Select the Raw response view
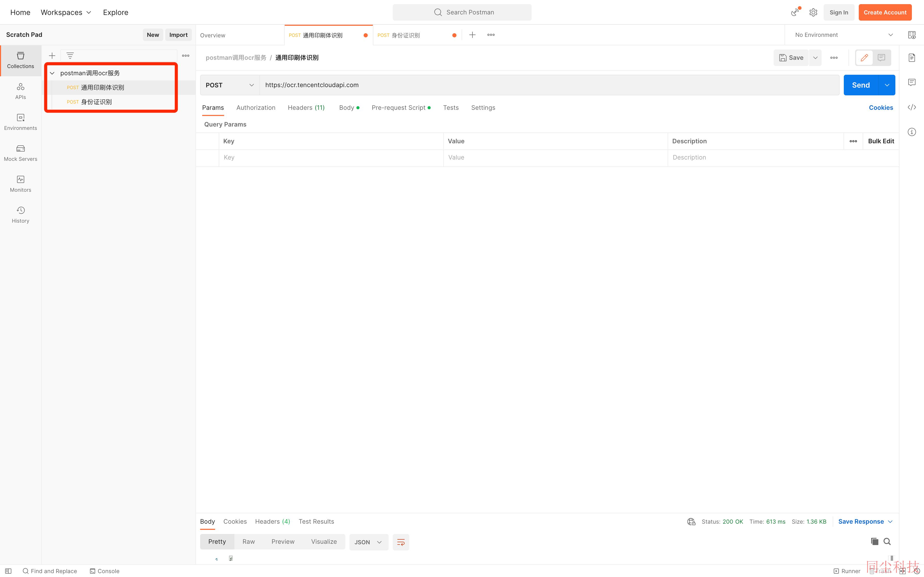Image resolution: width=924 pixels, height=577 pixels. (249, 542)
